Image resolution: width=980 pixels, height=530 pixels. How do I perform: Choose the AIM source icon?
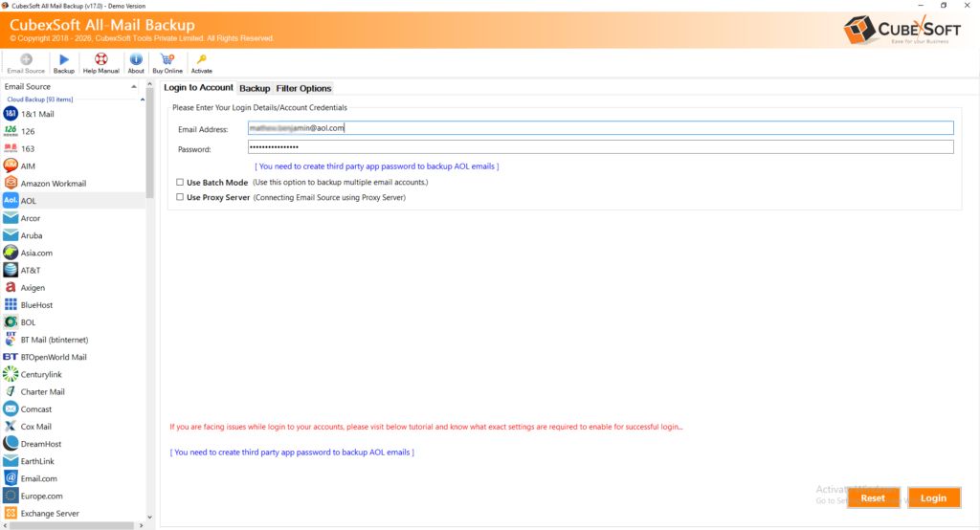click(x=11, y=166)
